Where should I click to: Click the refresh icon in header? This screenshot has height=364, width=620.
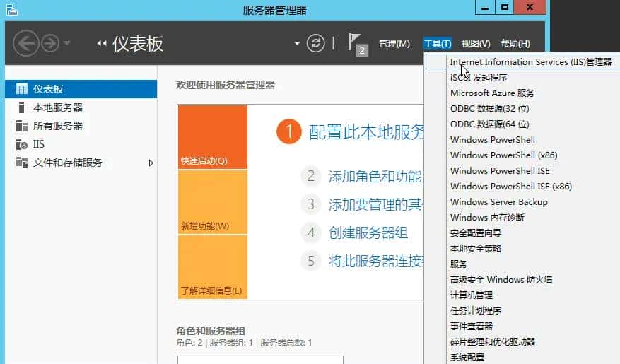[x=315, y=43]
